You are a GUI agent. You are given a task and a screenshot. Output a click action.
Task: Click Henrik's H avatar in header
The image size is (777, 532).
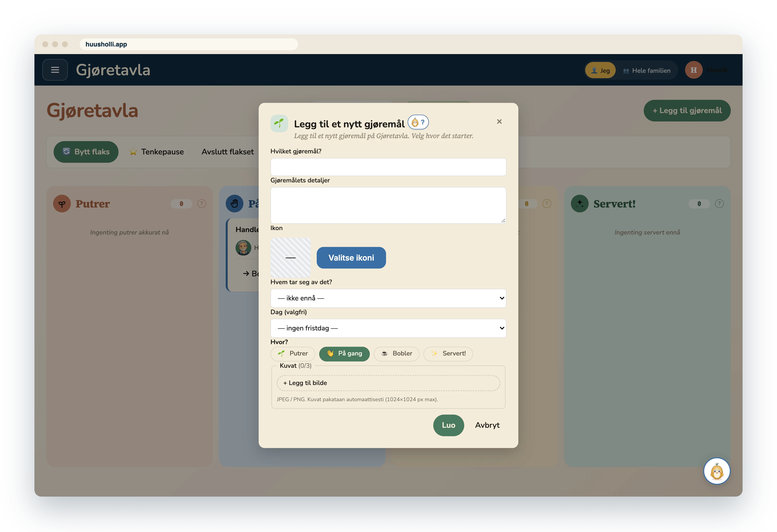[693, 70]
